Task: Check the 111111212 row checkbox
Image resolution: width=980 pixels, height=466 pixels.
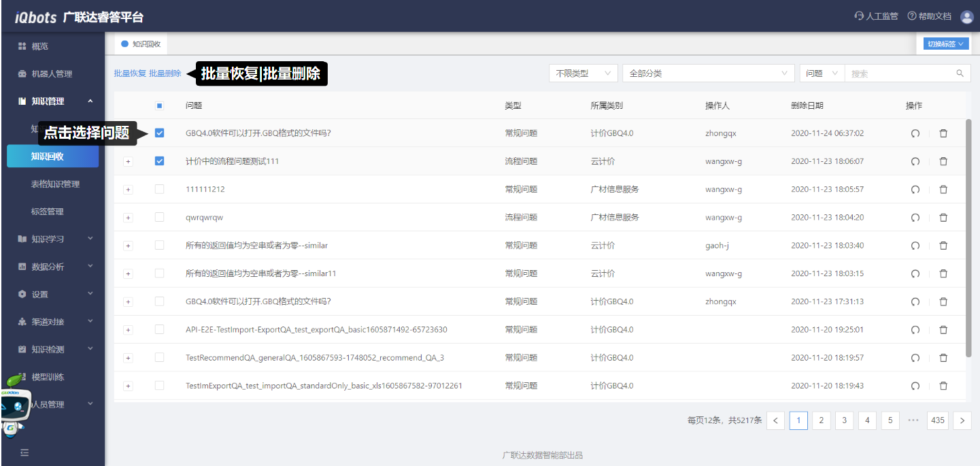Action: pyautogui.click(x=159, y=189)
